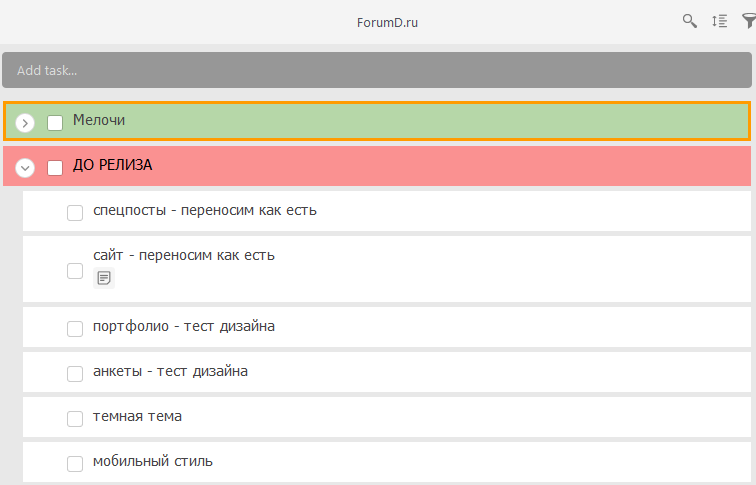Mark мобильный стиль as complete
This screenshot has height=485, width=756.
pos(75,463)
